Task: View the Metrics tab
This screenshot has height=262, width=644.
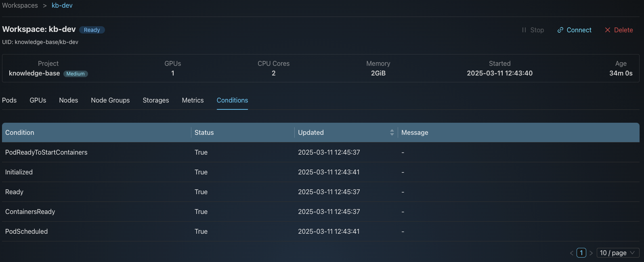Action: point(193,100)
